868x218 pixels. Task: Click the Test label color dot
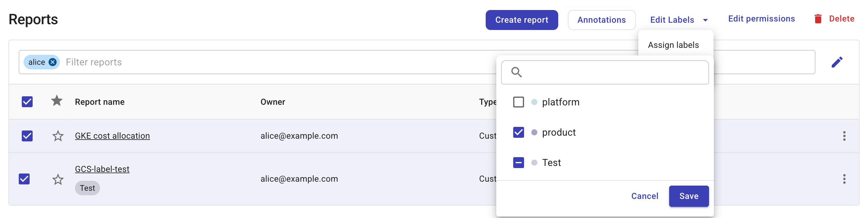click(534, 163)
